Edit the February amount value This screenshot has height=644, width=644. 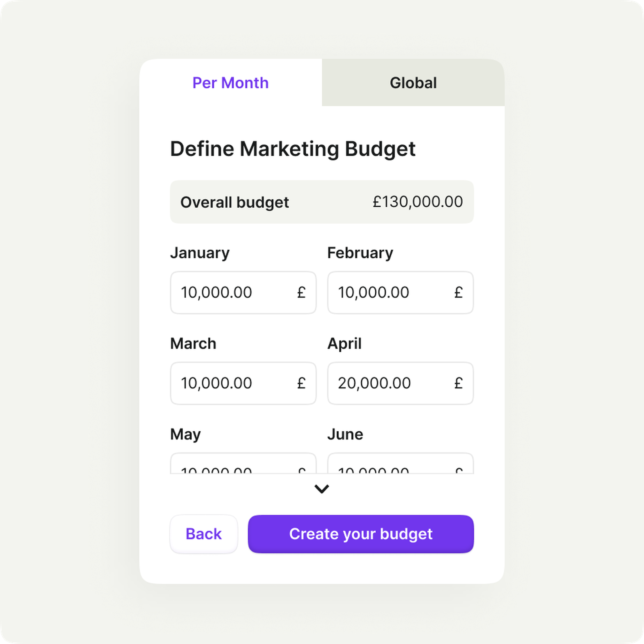373,292
